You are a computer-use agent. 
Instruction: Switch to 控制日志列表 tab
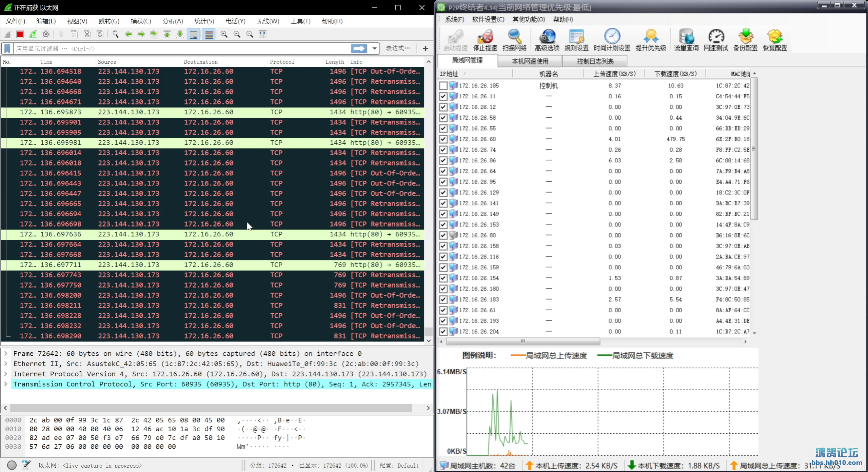click(x=595, y=61)
